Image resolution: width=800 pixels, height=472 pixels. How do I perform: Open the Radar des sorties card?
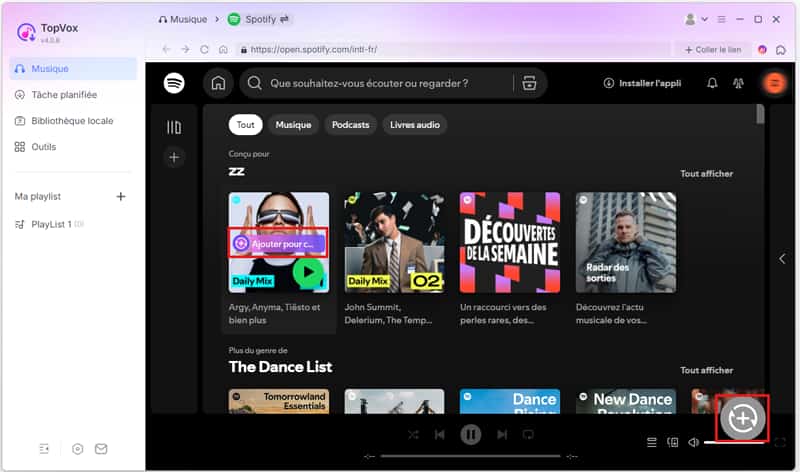point(626,242)
